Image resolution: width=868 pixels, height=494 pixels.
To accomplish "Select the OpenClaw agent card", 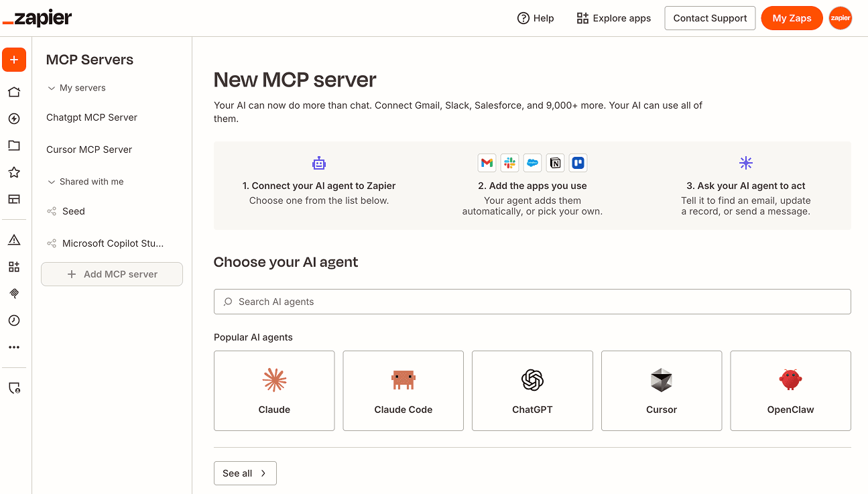I will 790,391.
